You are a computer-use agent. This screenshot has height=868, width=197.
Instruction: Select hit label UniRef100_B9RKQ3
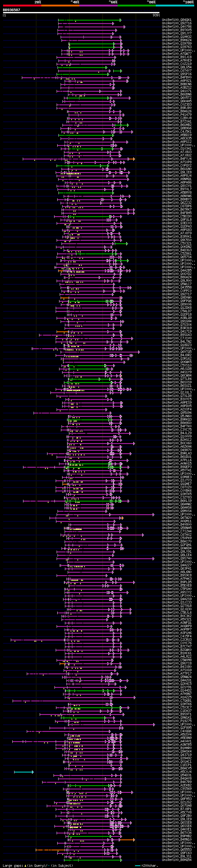(177, 419)
